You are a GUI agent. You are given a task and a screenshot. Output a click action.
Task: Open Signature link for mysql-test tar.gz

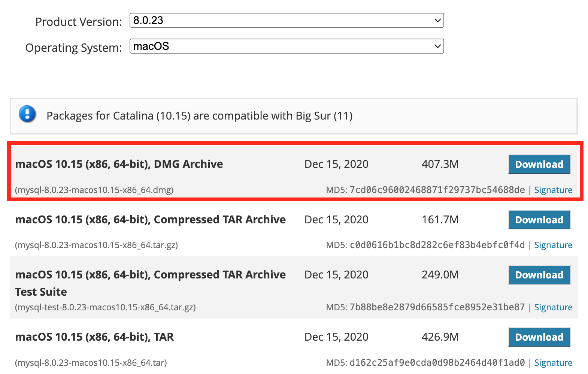553,307
